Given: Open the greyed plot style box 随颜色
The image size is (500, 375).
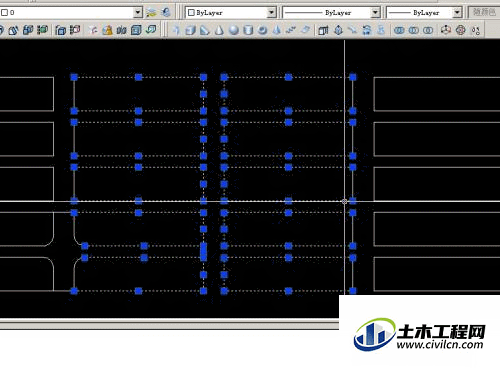Looking at the screenshot, I should tap(484, 12).
